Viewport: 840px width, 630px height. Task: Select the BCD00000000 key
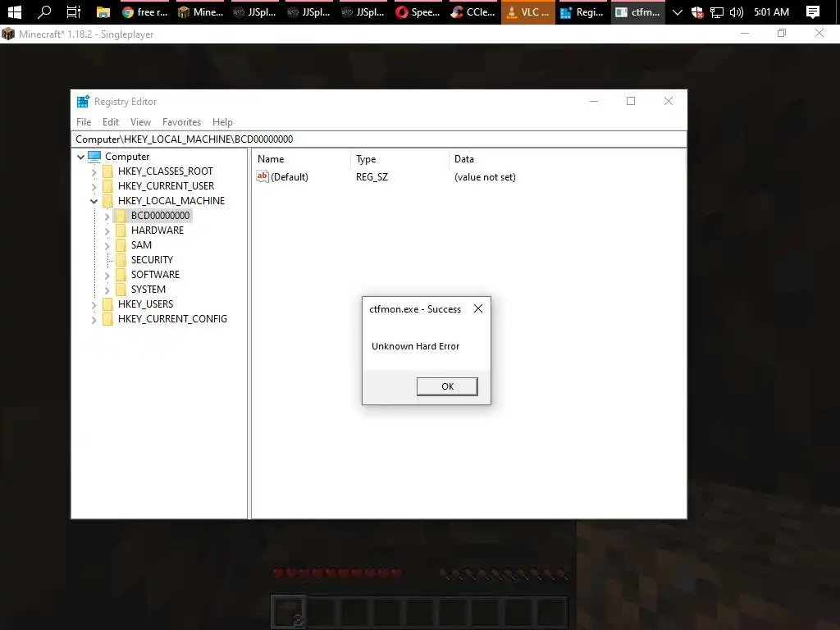tap(160, 216)
